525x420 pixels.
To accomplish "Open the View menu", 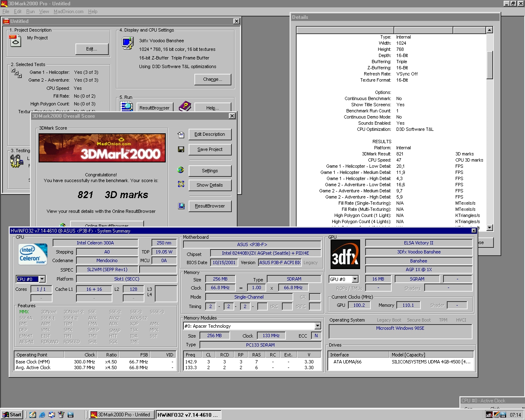I will click(x=44, y=11).
